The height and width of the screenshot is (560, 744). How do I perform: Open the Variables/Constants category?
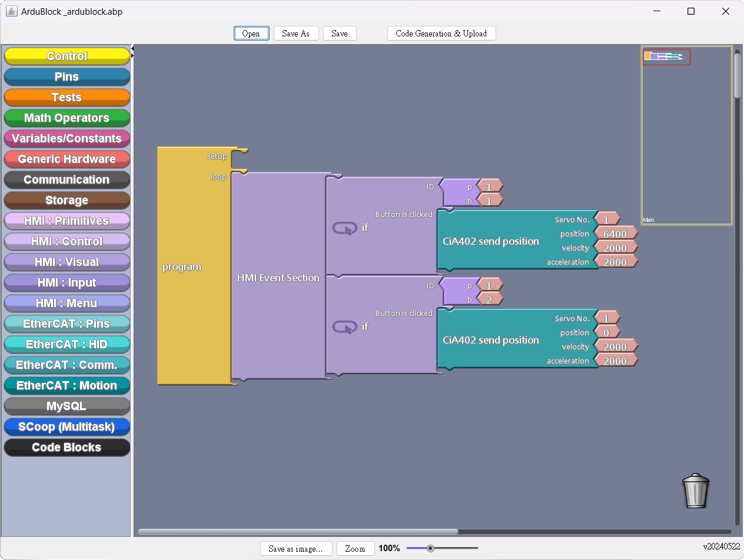67,138
